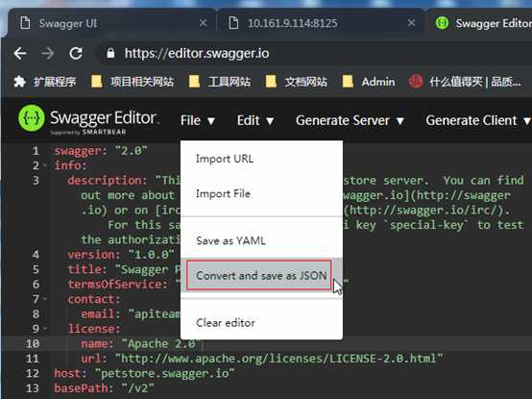Open the File dropdown menu
The image size is (532, 399).
[x=198, y=120]
